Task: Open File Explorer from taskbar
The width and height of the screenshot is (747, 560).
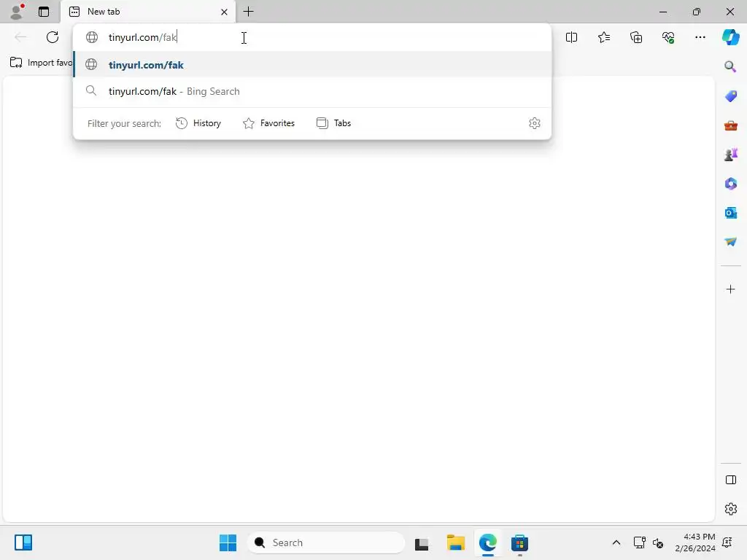Action: tap(455, 542)
